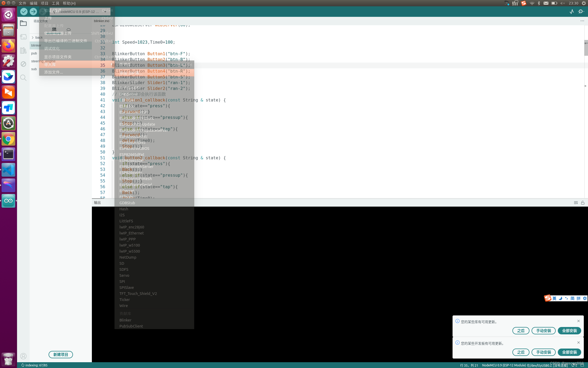The height and width of the screenshot is (368, 588).
Task: Click 全部安装 for library updates
Action: tap(569, 331)
